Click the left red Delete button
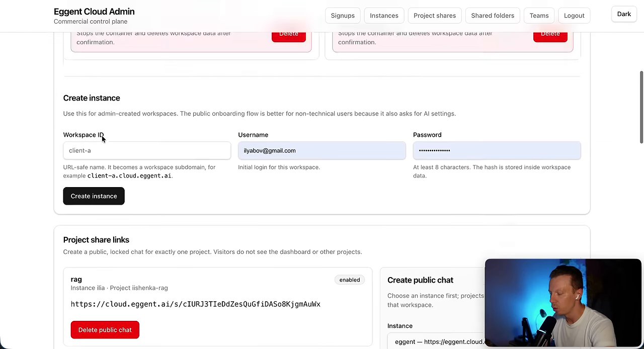Image resolution: width=644 pixels, height=349 pixels. pos(289,34)
